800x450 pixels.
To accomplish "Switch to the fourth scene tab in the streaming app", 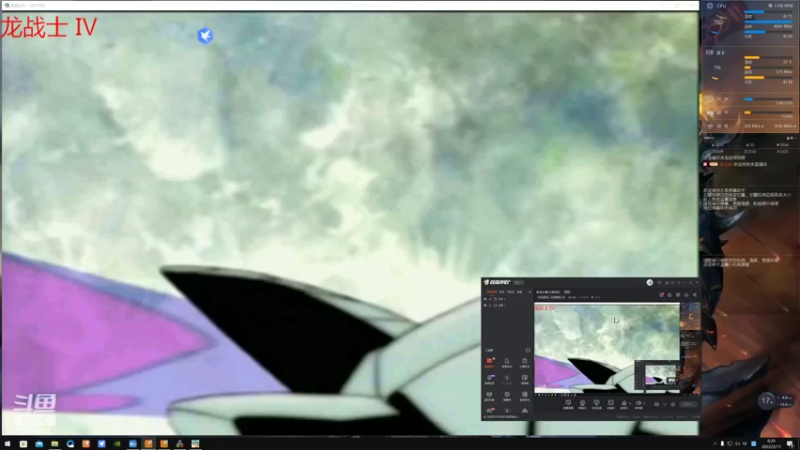I will (519, 292).
